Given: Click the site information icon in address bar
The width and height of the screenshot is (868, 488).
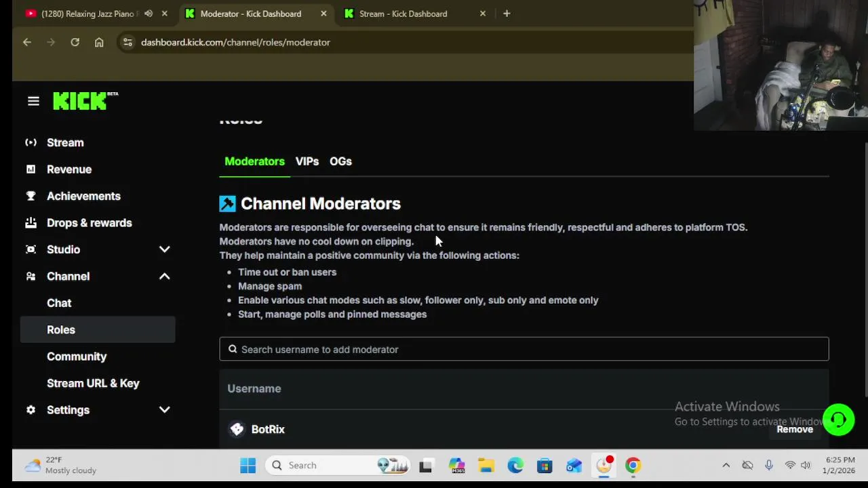Looking at the screenshot, I should point(127,42).
